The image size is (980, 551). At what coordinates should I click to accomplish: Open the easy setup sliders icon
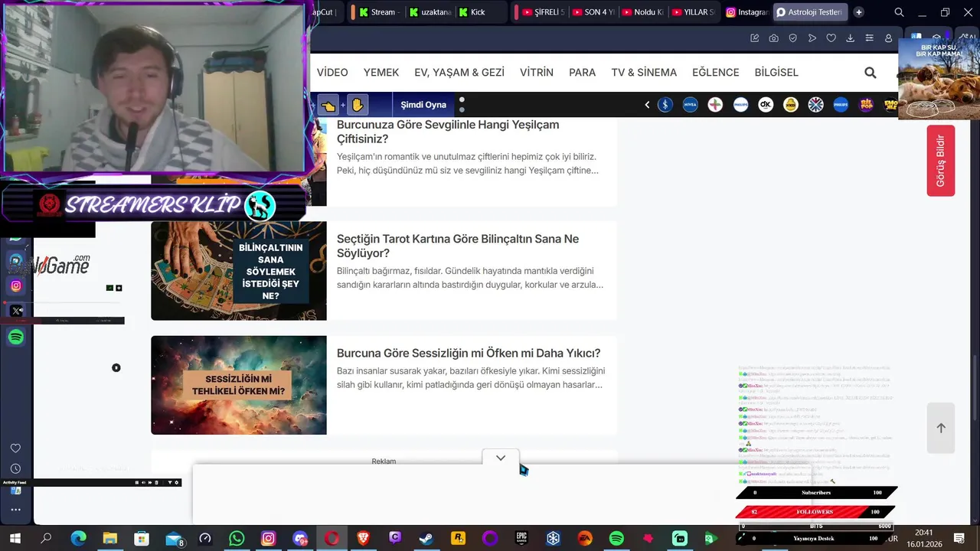point(869,38)
